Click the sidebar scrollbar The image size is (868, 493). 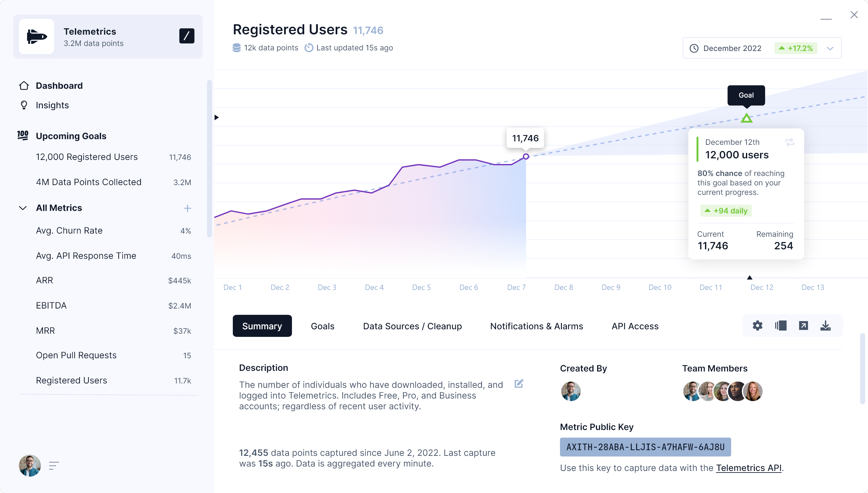(210, 158)
